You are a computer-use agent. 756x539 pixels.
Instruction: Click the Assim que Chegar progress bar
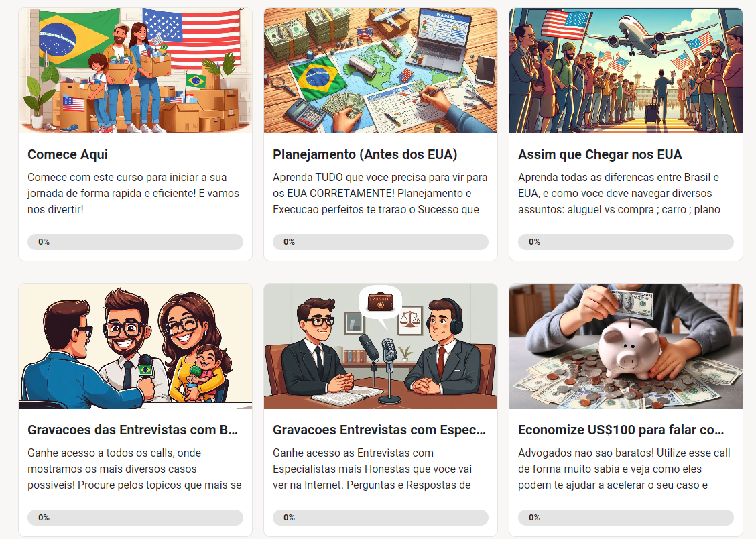(626, 242)
